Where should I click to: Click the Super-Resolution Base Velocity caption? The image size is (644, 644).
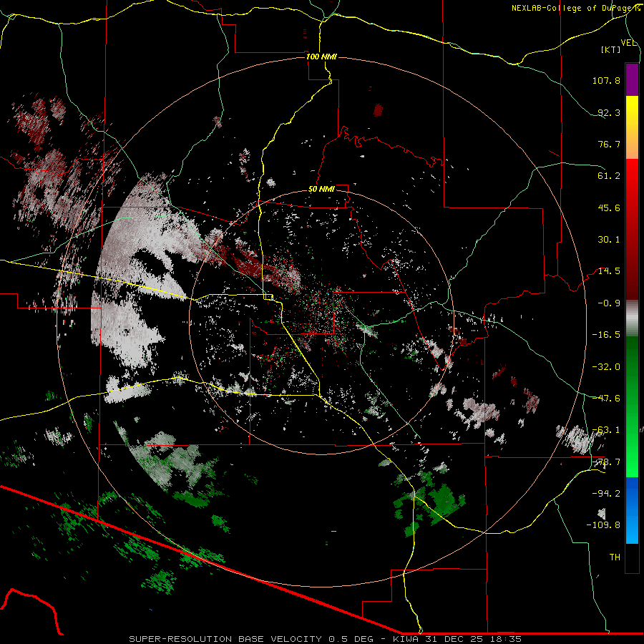[x=325, y=639]
